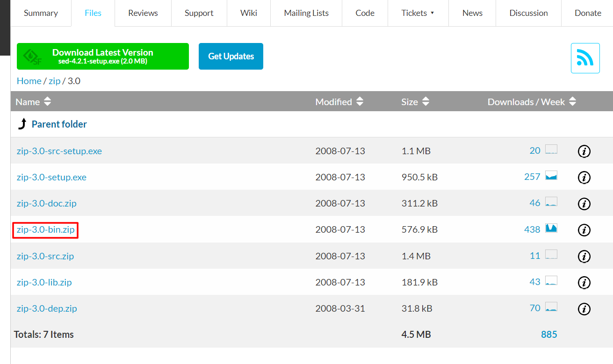Viewport: 613px width, 364px height.
Task: Go to the Discussion tab
Action: [528, 13]
